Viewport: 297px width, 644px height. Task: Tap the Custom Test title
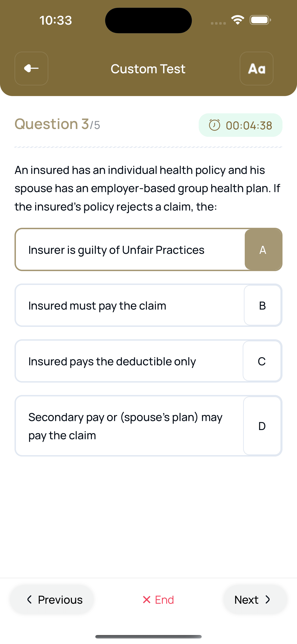click(x=148, y=69)
